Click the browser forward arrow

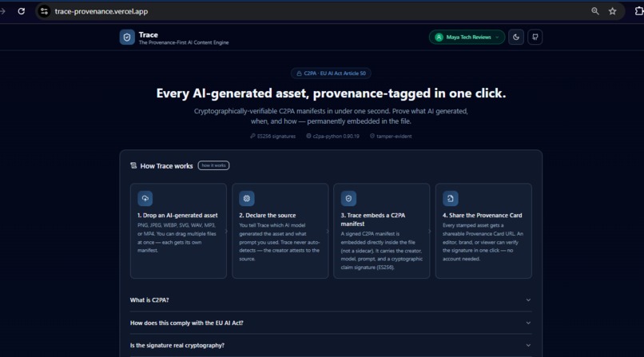2,11
